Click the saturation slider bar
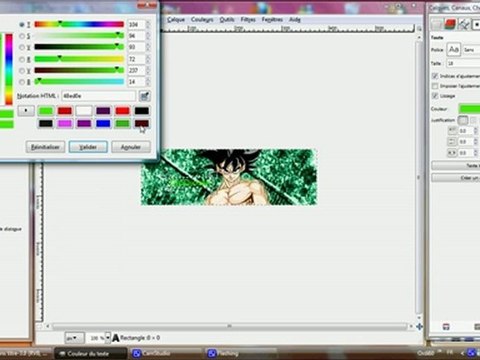This screenshot has width=480, height=360. pos(79,35)
